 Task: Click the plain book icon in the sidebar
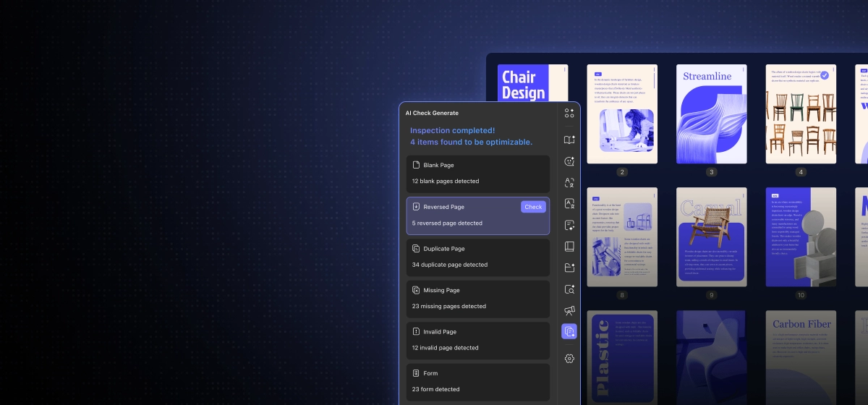[x=569, y=246]
